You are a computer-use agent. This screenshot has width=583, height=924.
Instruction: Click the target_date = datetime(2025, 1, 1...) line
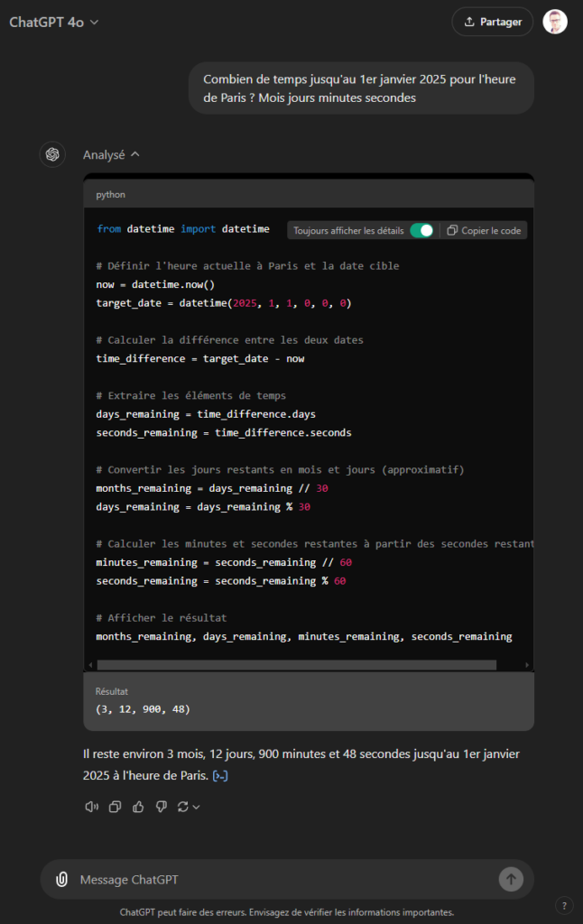[x=224, y=303]
